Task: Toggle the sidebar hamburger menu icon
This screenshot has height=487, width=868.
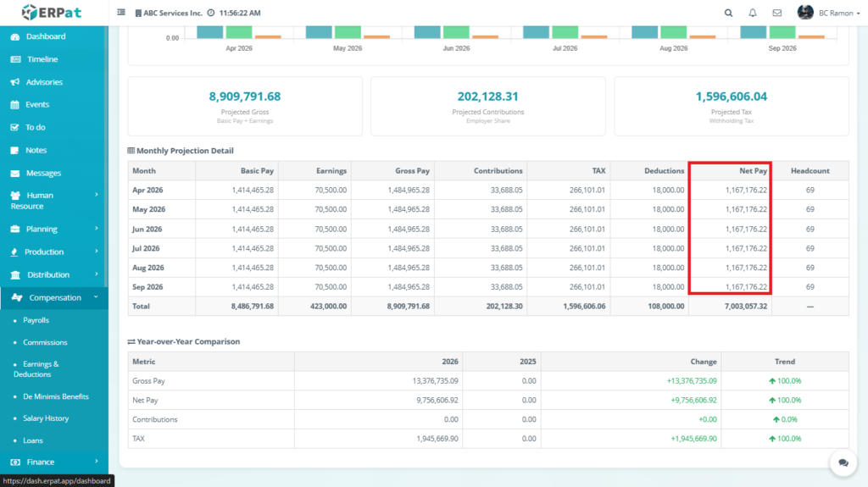Action: coord(121,13)
